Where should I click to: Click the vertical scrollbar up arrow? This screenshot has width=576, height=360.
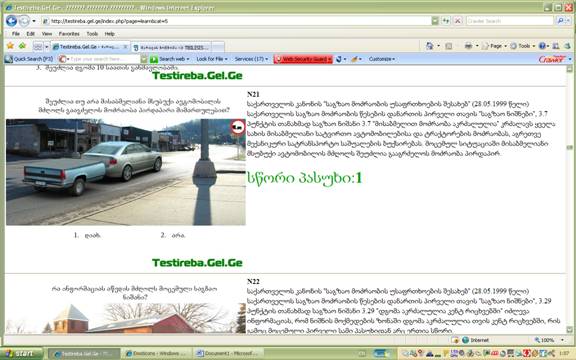(569, 69)
